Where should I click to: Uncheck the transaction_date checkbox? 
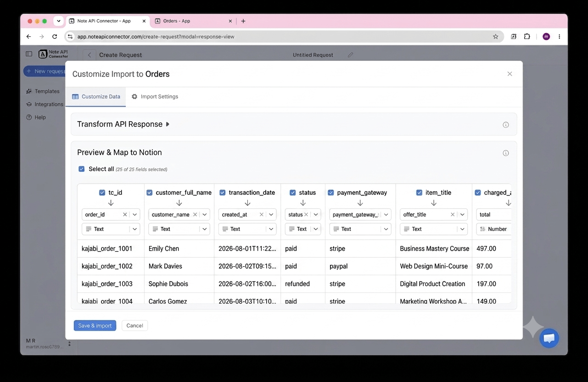coord(223,193)
